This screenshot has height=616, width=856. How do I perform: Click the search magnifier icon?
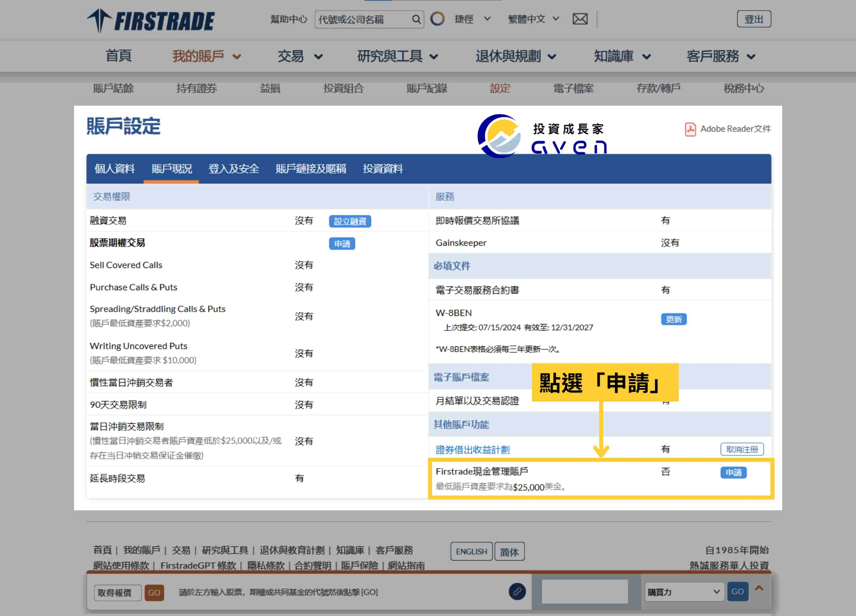click(x=416, y=19)
